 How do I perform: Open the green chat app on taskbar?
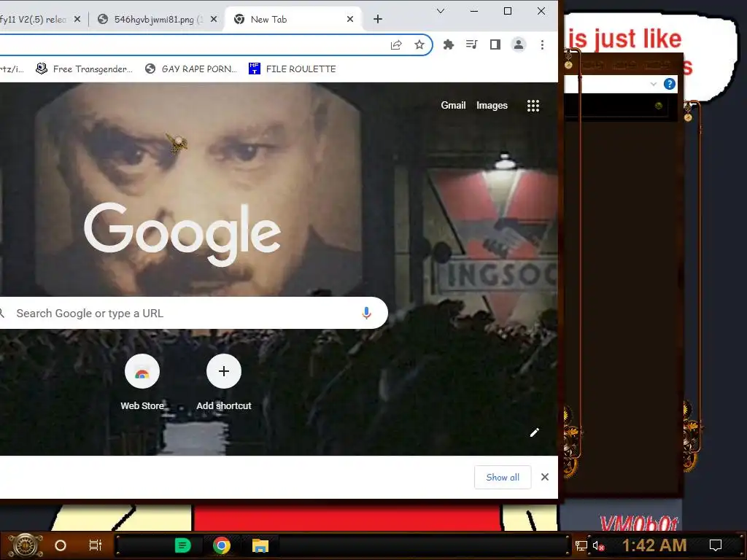pos(183,545)
